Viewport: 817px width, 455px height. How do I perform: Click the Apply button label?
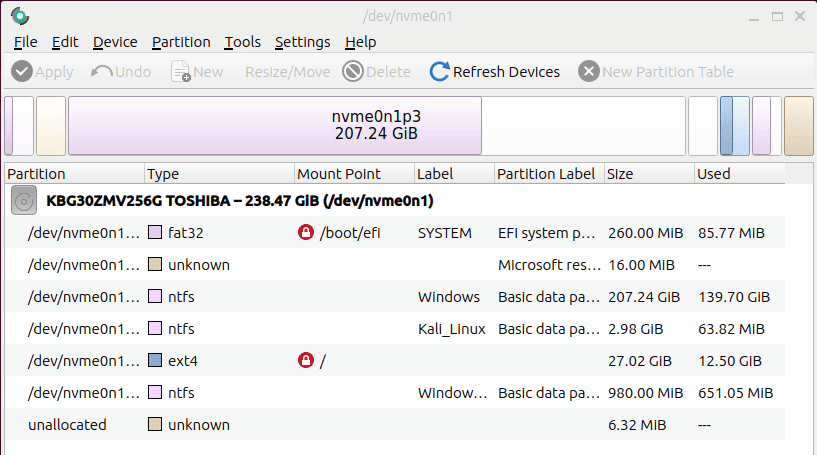pos(54,71)
